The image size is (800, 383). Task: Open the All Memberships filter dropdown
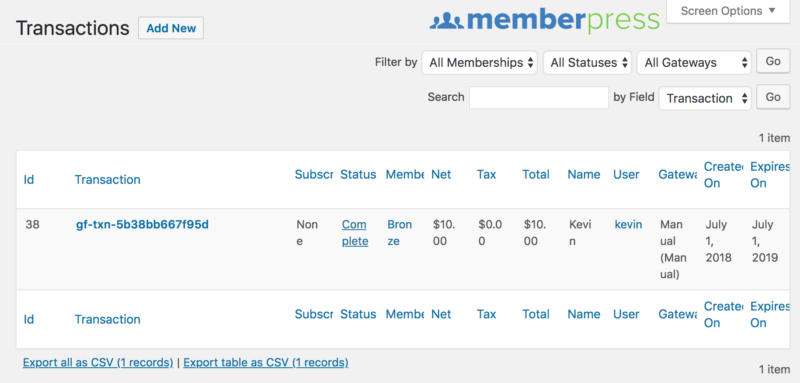[x=480, y=63]
